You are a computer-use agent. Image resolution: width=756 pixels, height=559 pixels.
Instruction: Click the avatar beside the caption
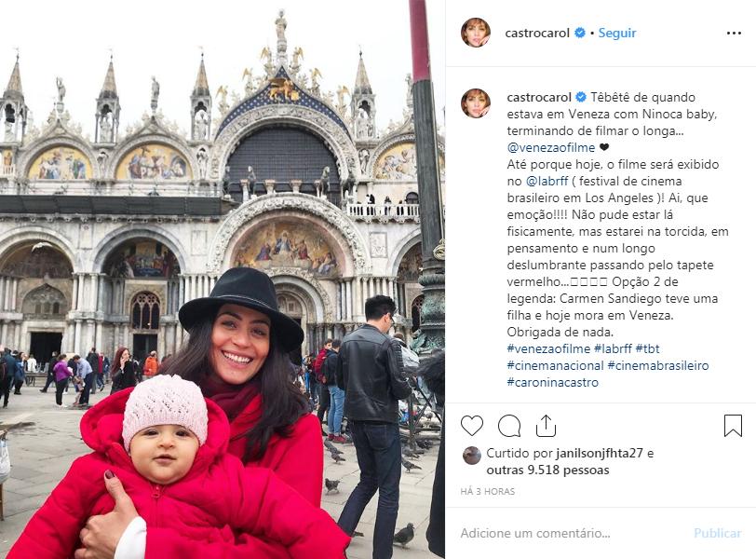point(476,103)
